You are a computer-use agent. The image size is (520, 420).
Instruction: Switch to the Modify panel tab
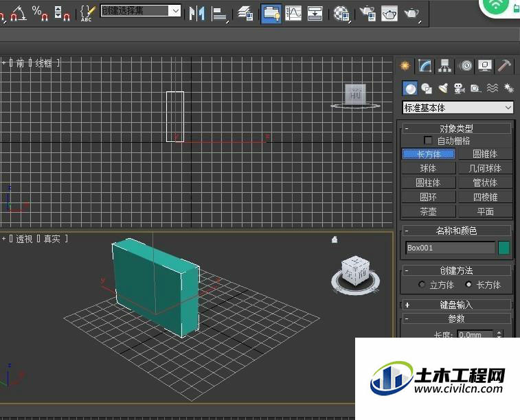click(425, 66)
